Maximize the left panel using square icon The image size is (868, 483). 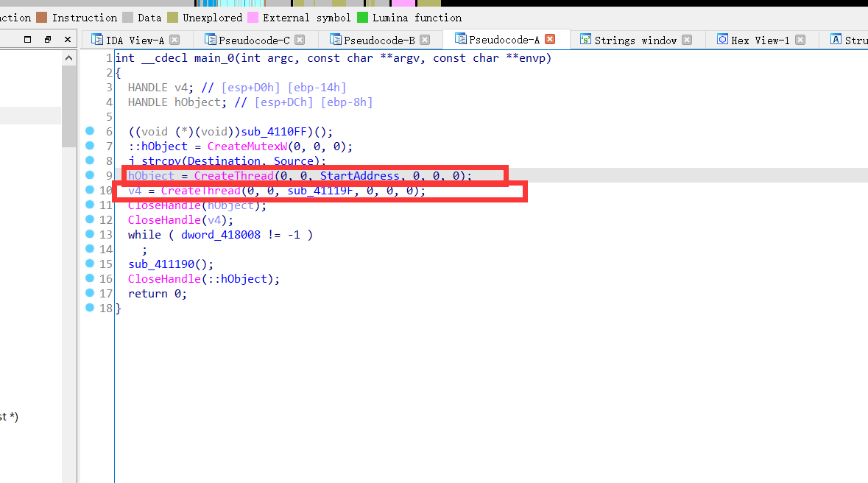28,40
